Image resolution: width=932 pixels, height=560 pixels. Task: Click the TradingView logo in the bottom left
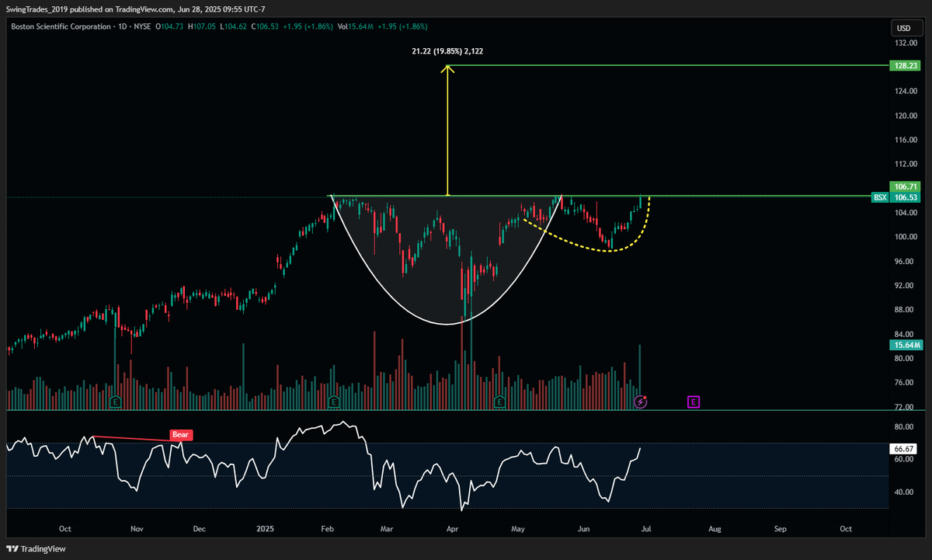coord(34,548)
